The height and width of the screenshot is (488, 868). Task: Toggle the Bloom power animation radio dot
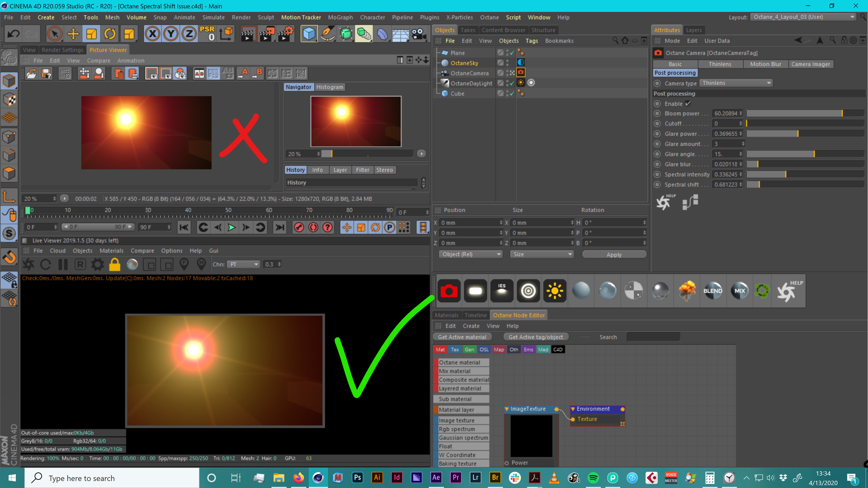point(657,113)
